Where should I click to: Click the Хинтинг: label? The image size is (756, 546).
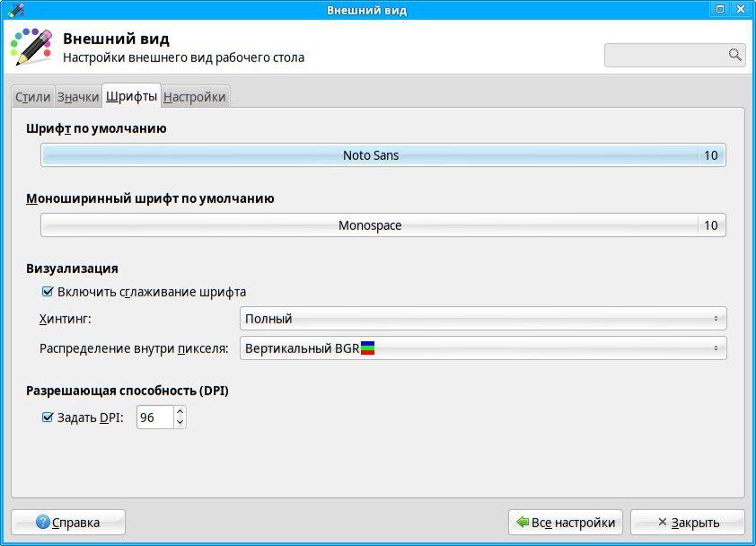(x=65, y=319)
